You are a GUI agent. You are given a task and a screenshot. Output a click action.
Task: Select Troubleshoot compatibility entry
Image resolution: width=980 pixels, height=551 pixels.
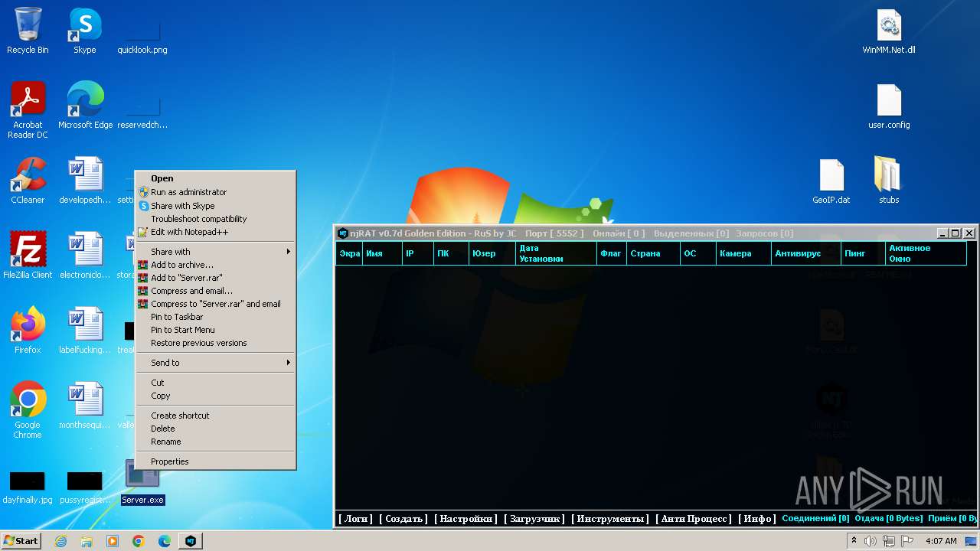(x=215, y=219)
